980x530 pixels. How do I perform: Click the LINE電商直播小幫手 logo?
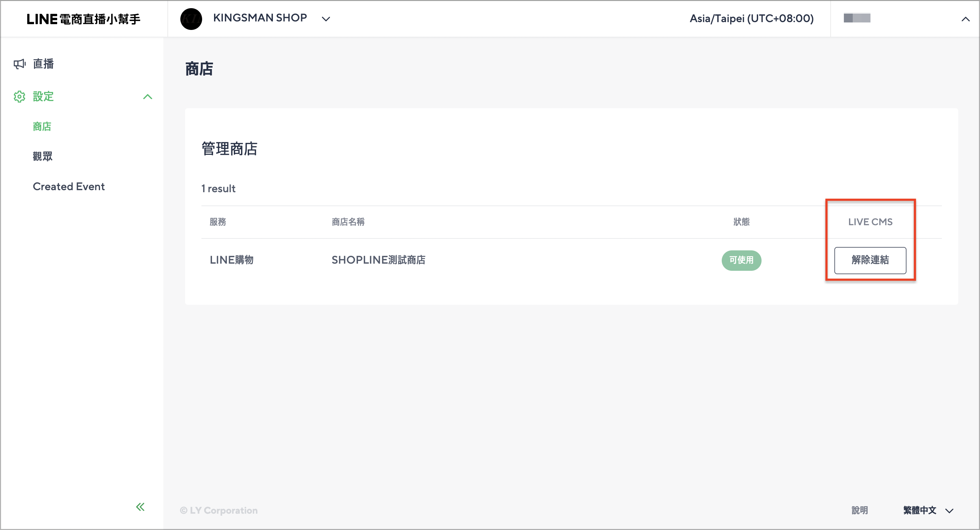84,19
